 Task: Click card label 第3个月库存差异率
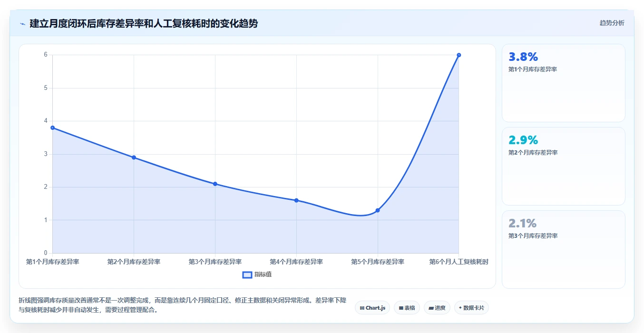click(533, 236)
